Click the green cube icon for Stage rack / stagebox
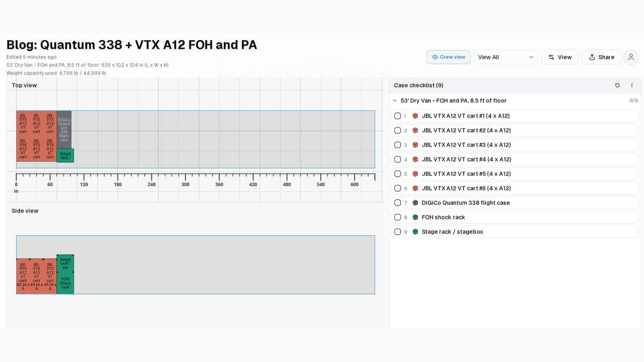This screenshot has height=362, width=644. point(415,232)
